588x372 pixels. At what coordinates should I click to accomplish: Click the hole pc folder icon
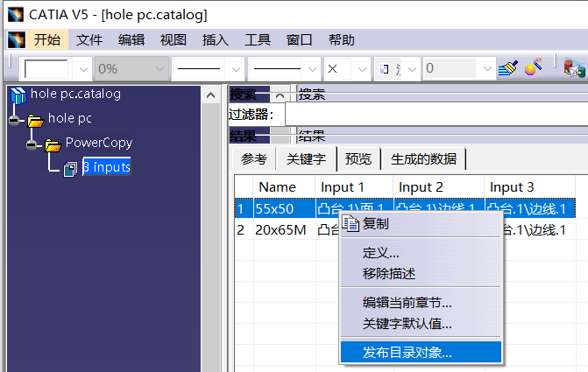36,121
